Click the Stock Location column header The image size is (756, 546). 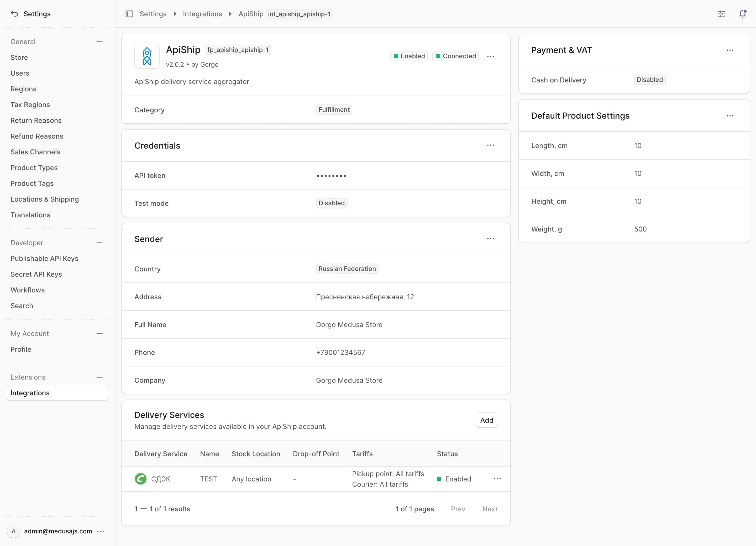256,454
